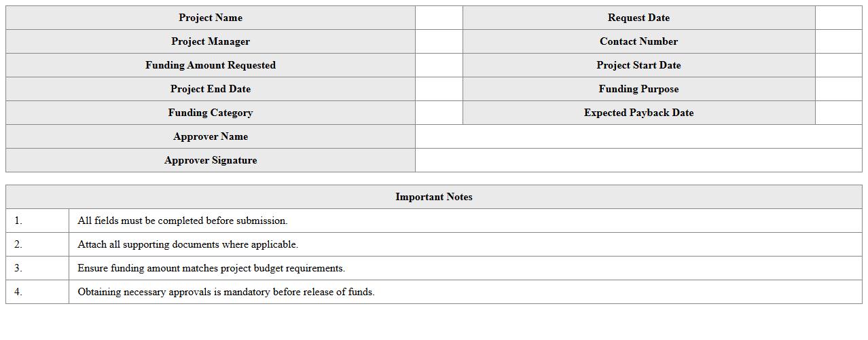The width and height of the screenshot is (868, 340).
Task: Select the blank Expected Payback Date field
Action: pos(838,113)
